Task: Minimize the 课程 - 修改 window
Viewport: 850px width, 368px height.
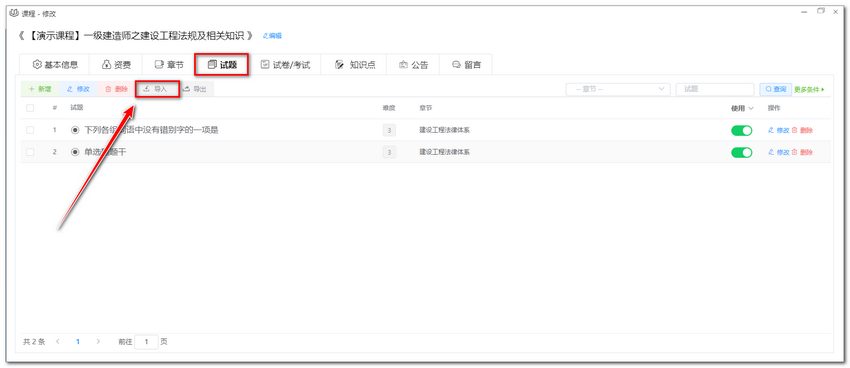Action: (x=804, y=11)
